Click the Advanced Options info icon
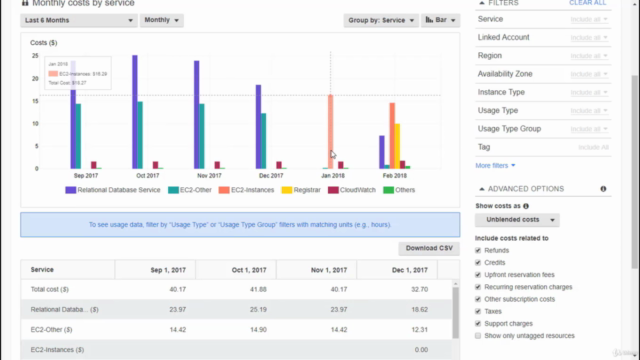The height and width of the screenshot is (360, 640). click(x=603, y=189)
